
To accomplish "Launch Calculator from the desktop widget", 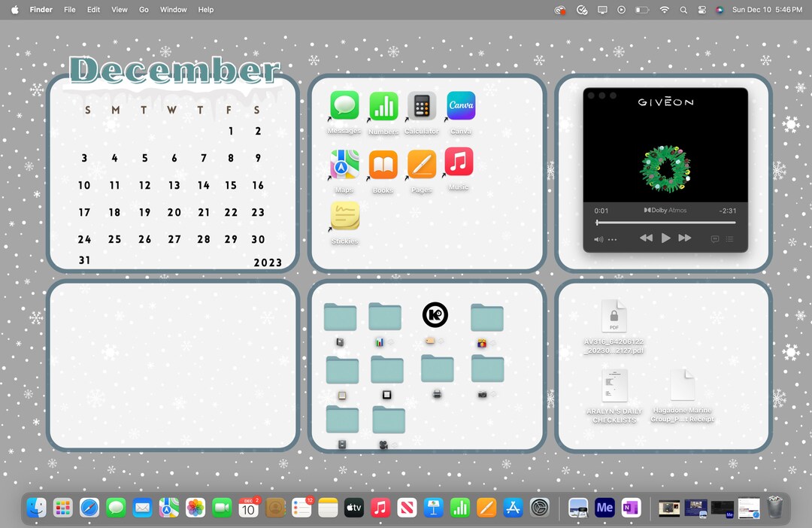I will pos(421,105).
